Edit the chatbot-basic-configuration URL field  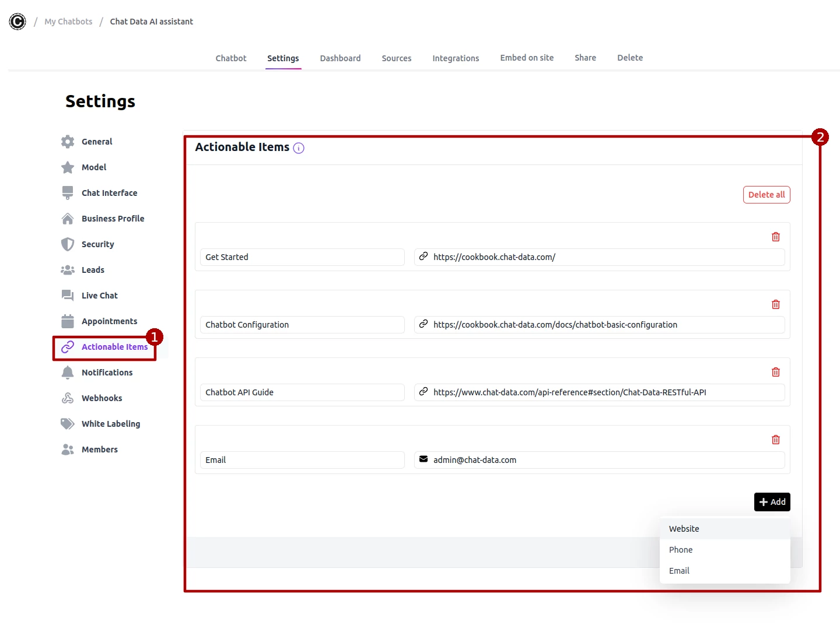[600, 325]
